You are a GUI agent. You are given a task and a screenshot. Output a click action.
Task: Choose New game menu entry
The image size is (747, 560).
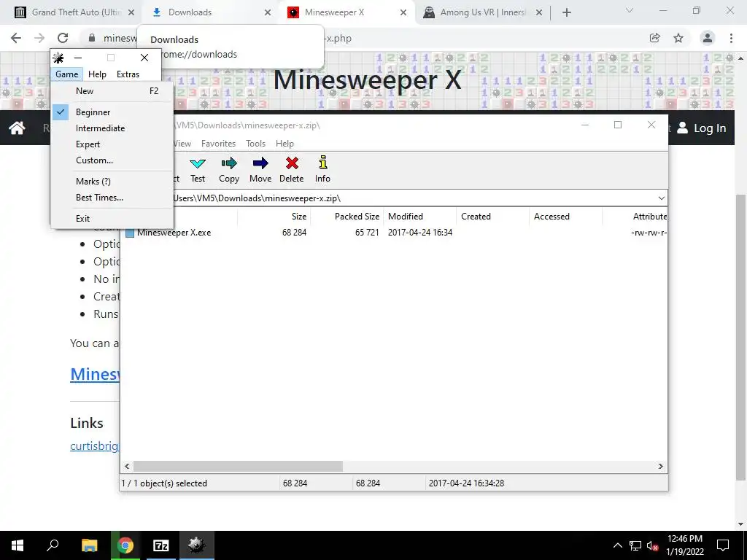112,91
